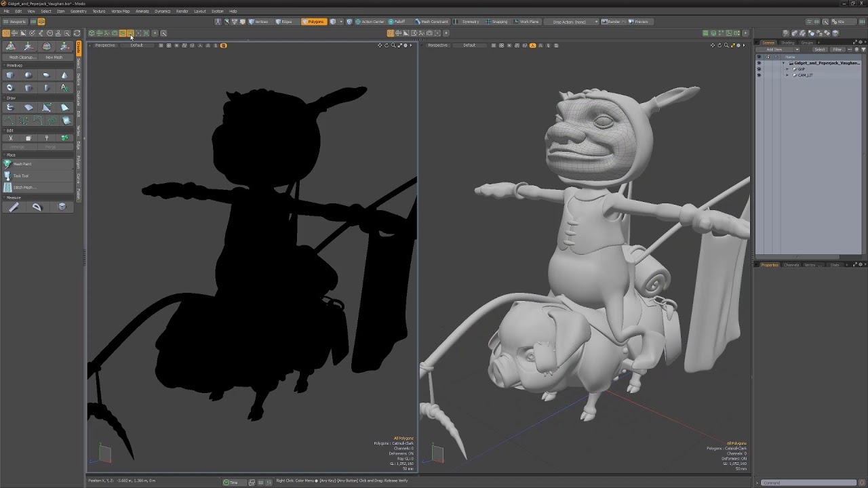868x488 pixels.
Task: Click the Stitch Mesh tool
Action: point(39,187)
